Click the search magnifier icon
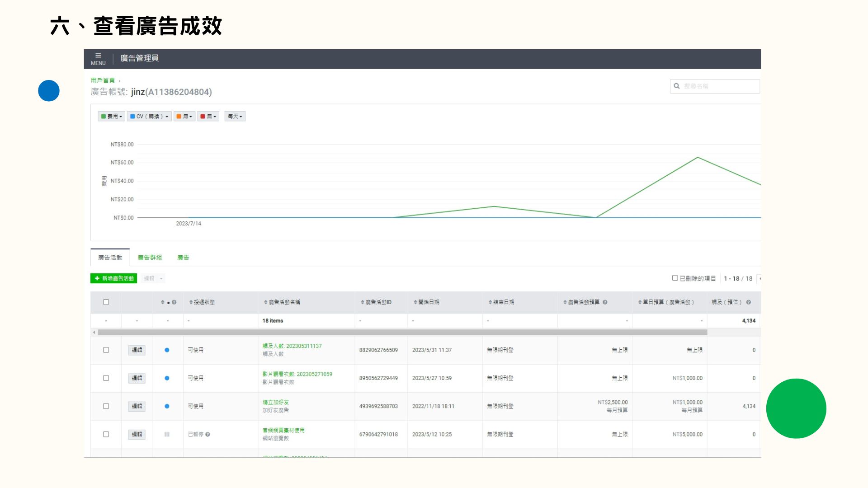The image size is (868, 488). pyautogui.click(x=677, y=86)
